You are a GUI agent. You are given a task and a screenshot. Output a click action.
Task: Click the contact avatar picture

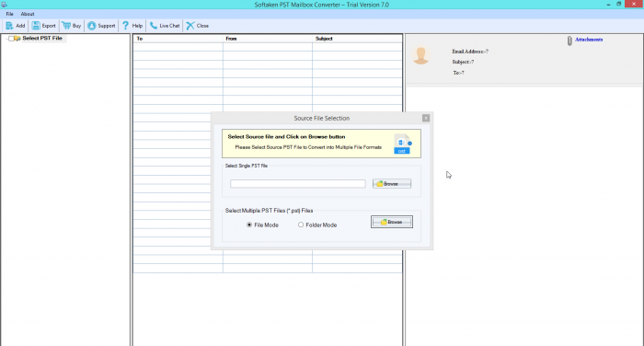point(420,55)
